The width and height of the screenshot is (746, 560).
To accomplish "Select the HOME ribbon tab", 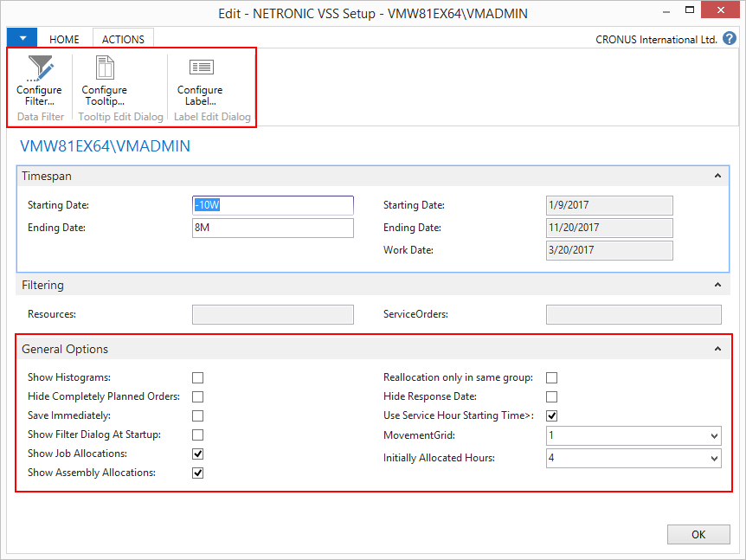I will [64, 39].
